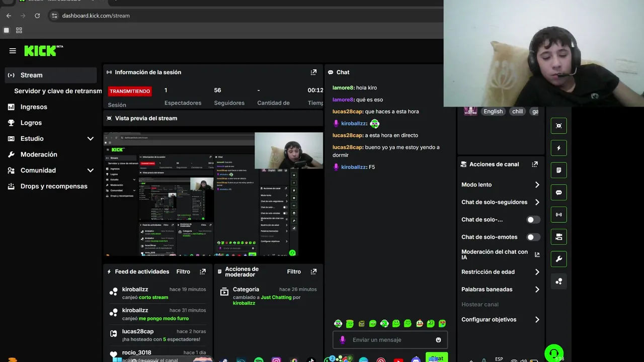This screenshot has height=362, width=644.
Task: Click the purple microphone icon in message box
Action: pyautogui.click(x=343, y=340)
